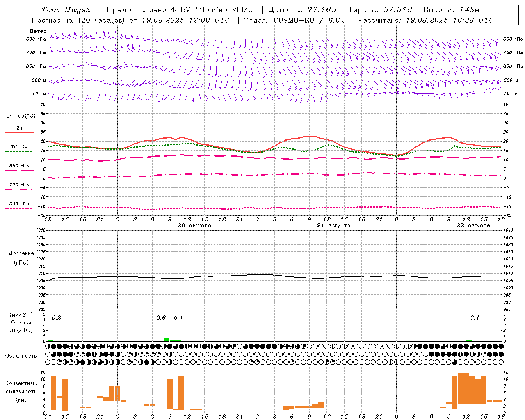Click the longitude value Долгота: 77.165
525x420 pixels.
(x=302, y=10)
